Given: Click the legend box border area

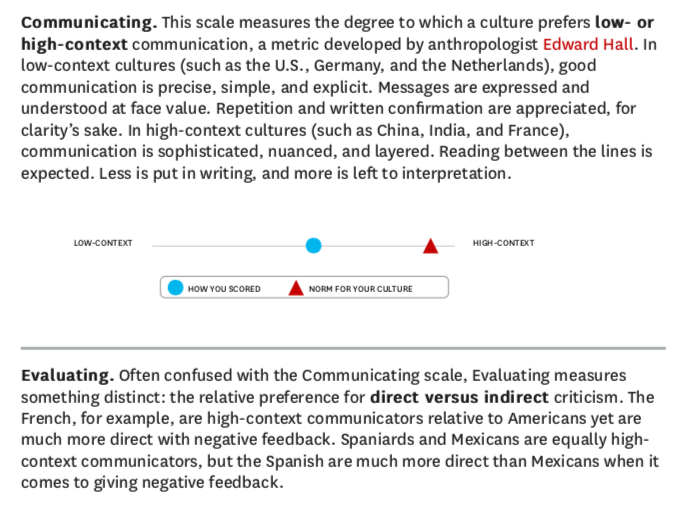Looking at the screenshot, I should pos(304,277).
